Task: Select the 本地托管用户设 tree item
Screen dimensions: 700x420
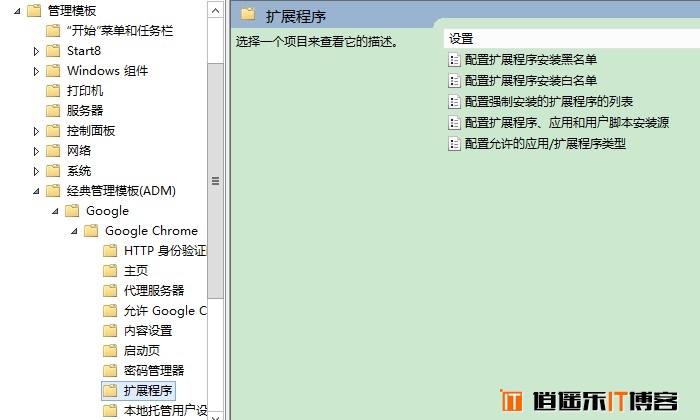Action: (165, 410)
